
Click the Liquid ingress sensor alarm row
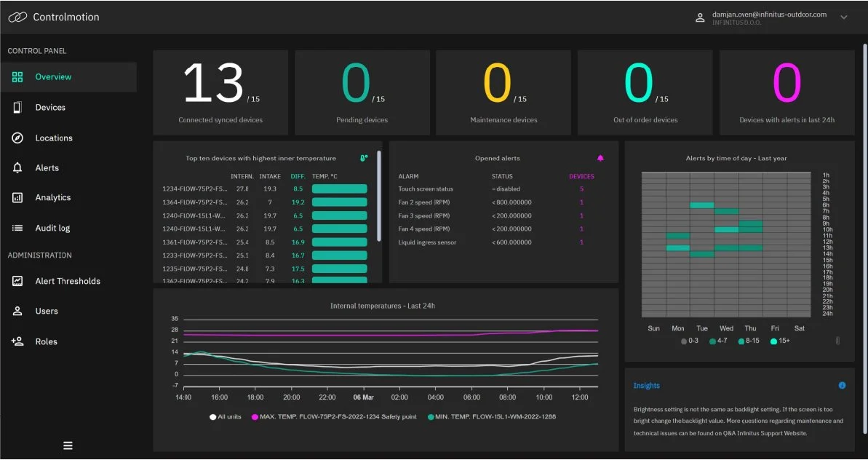coord(496,242)
